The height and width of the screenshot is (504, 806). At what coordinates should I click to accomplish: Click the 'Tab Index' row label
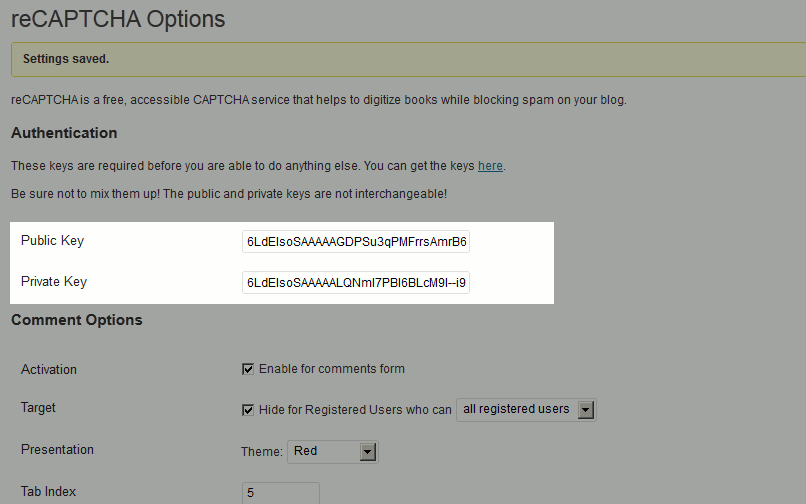pyautogui.click(x=48, y=492)
